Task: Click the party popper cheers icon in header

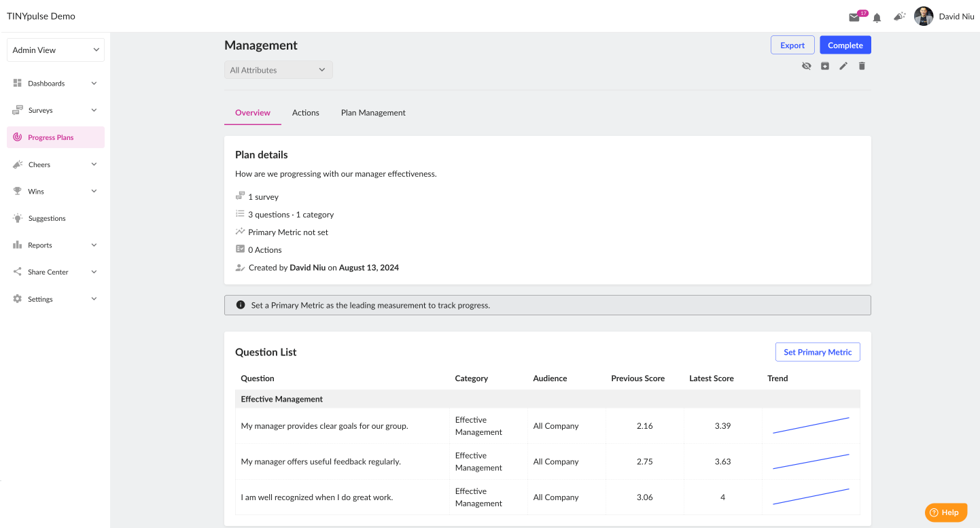Action: click(x=900, y=16)
